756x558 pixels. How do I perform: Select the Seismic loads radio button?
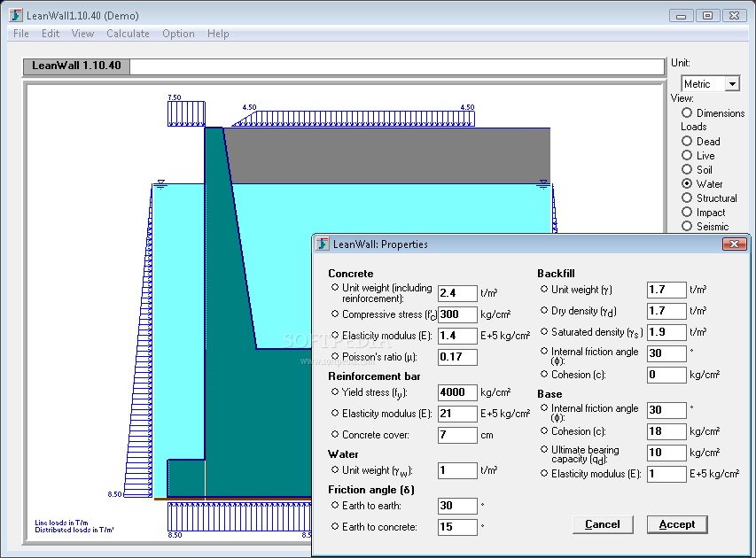(687, 226)
